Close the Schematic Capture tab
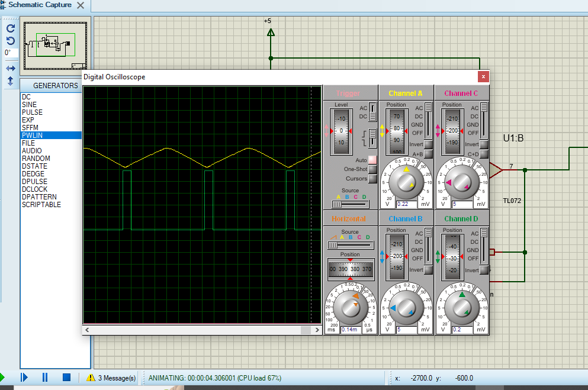588x390 pixels. [81, 5]
